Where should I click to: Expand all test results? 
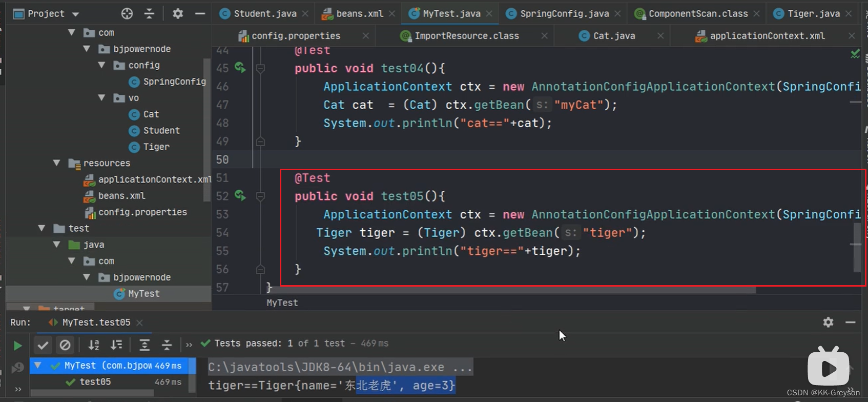click(x=144, y=345)
